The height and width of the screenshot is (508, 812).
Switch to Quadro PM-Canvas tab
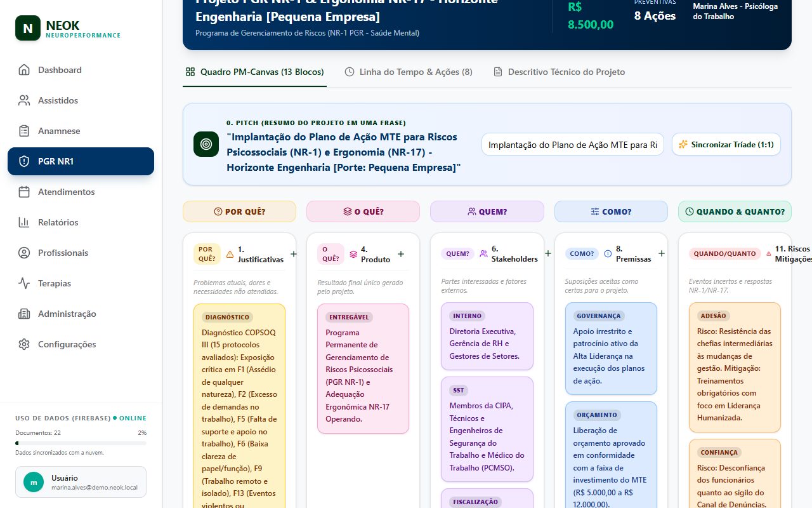click(254, 72)
